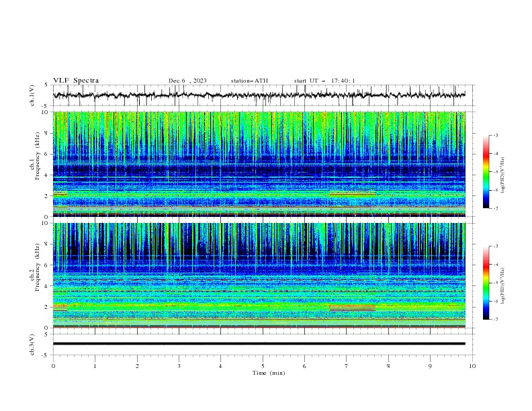Click the ch.2 "log(PSD)(V²/Hz)" colorbar label
This screenshot has width=532, height=411.
pyautogui.click(x=503, y=285)
